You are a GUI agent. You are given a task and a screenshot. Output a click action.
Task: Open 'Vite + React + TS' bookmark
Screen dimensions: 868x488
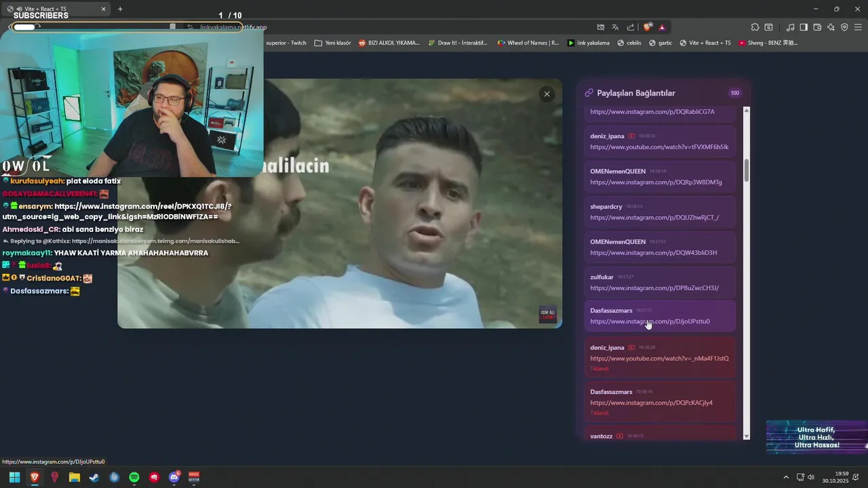[705, 43]
